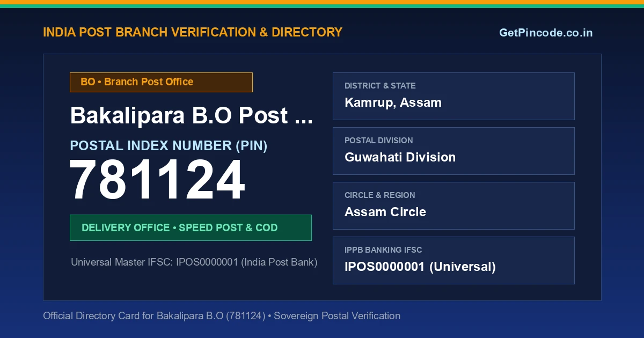Open the Circle & Region card
Viewport: 644px width, 338px height.
(453, 205)
